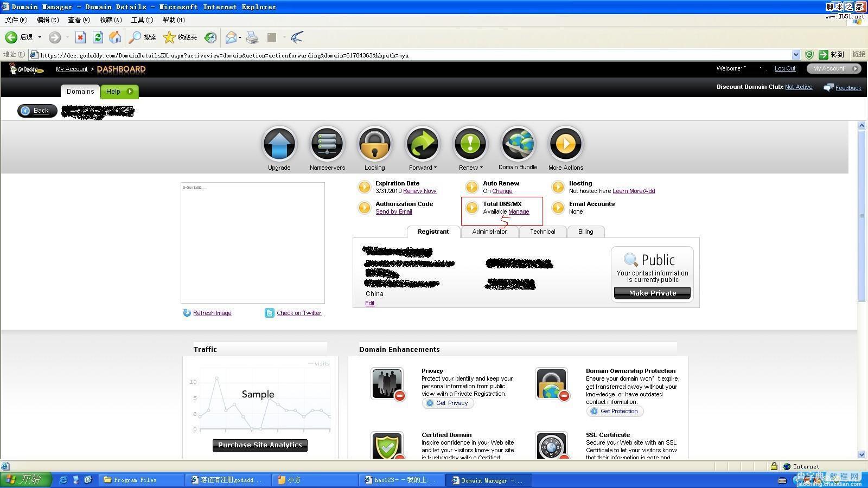Open the Domain Bundle globe icon
This screenshot has height=488, width=868.
tap(518, 144)
